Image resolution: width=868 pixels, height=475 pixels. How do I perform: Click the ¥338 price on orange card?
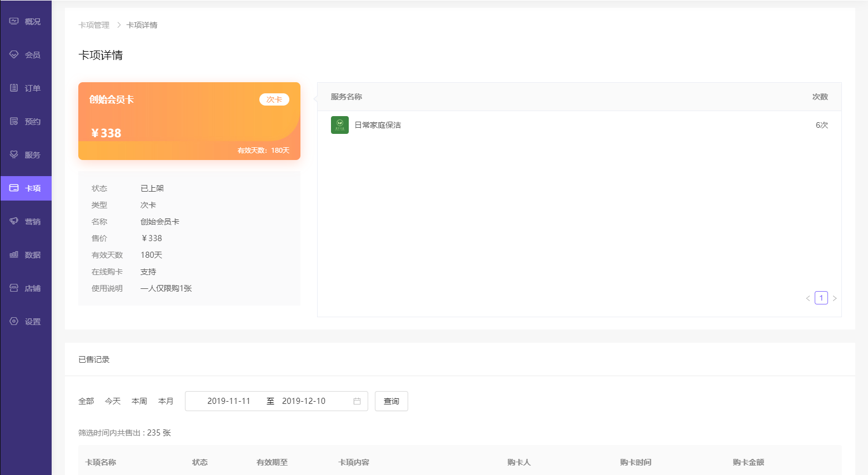coord(106,133)
